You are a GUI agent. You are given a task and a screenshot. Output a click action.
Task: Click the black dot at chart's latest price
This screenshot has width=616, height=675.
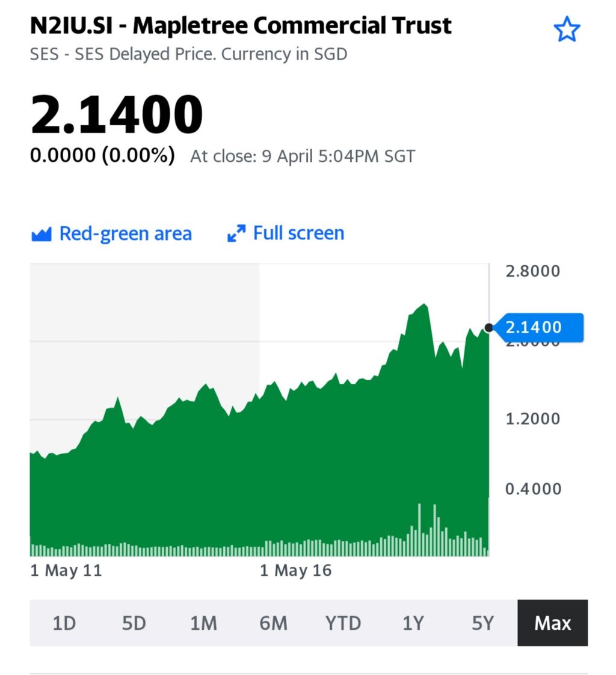488,328
